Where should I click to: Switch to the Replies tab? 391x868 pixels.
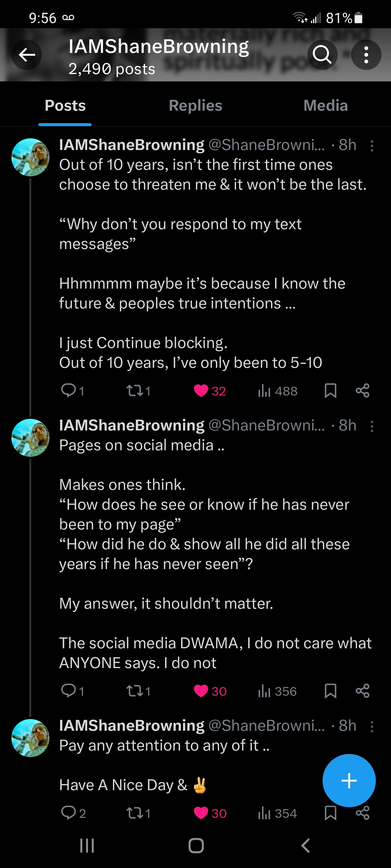click(x=195, y=106)
